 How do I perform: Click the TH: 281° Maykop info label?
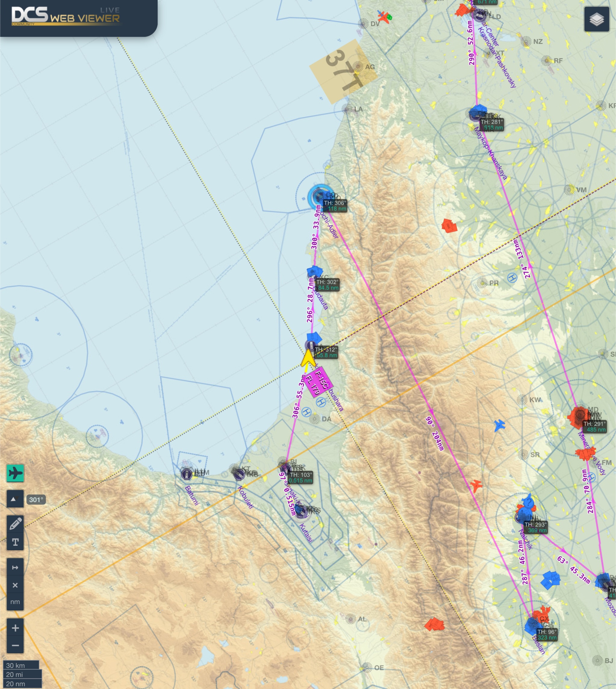point(491,125)
